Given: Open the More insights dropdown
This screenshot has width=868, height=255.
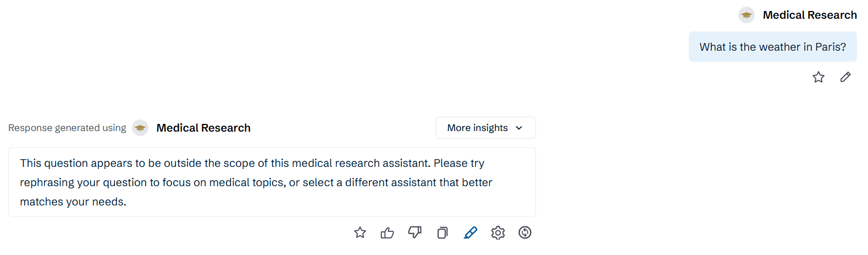Looking at the screenshot, I should (486, 128).
